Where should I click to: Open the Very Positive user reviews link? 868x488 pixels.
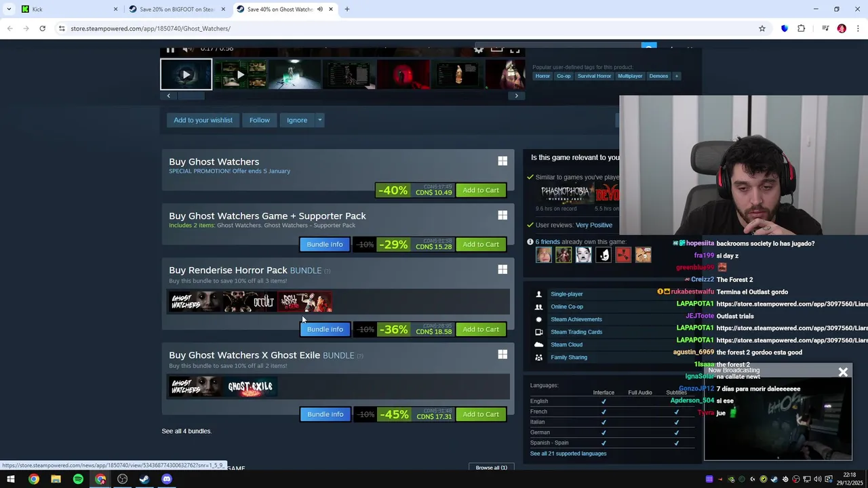pos(594,225)
